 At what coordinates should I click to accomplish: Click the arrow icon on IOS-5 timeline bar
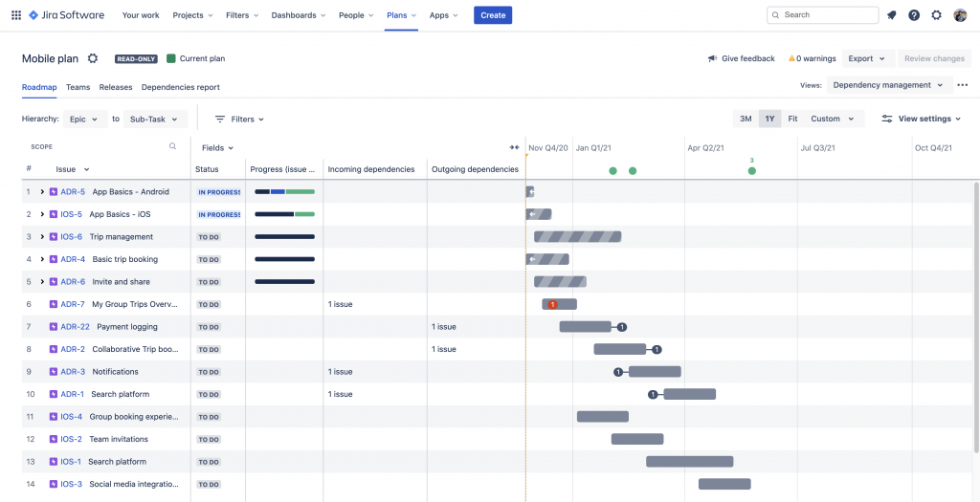[x=532, y=214]
